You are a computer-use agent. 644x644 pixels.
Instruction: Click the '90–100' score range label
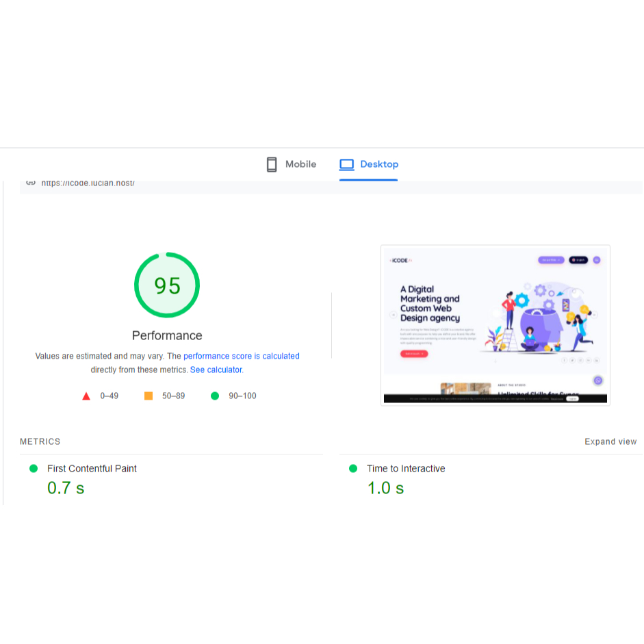[242, 396]
